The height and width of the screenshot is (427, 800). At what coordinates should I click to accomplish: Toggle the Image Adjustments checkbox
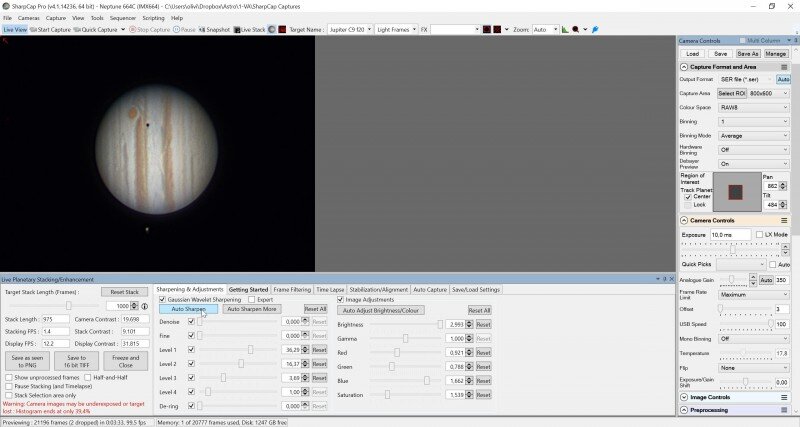coord(340,299)
